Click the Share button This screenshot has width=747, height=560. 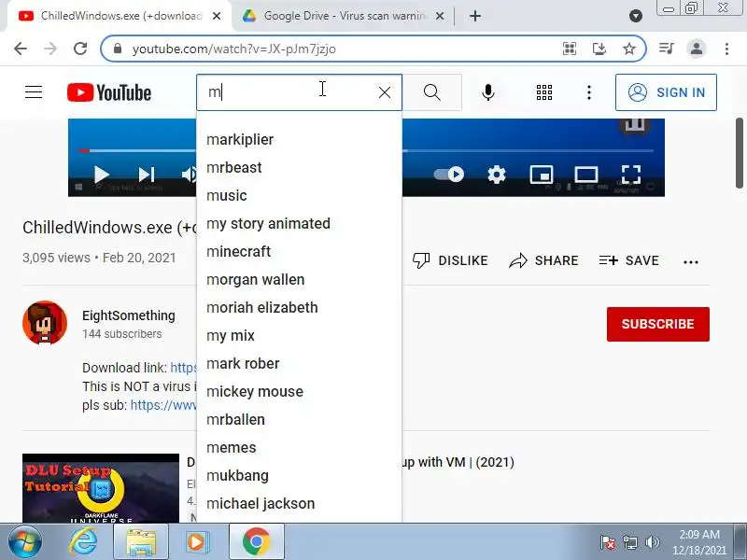[x=543, y=260]
